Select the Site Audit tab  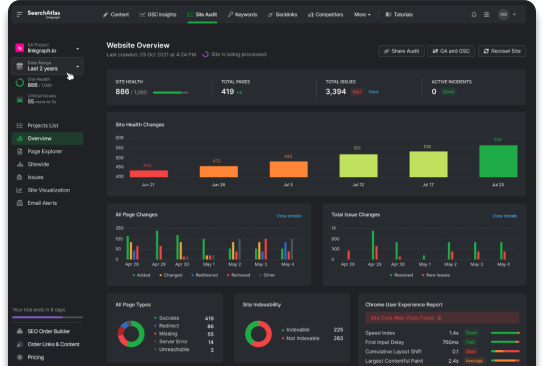click(x=202, y=15)
